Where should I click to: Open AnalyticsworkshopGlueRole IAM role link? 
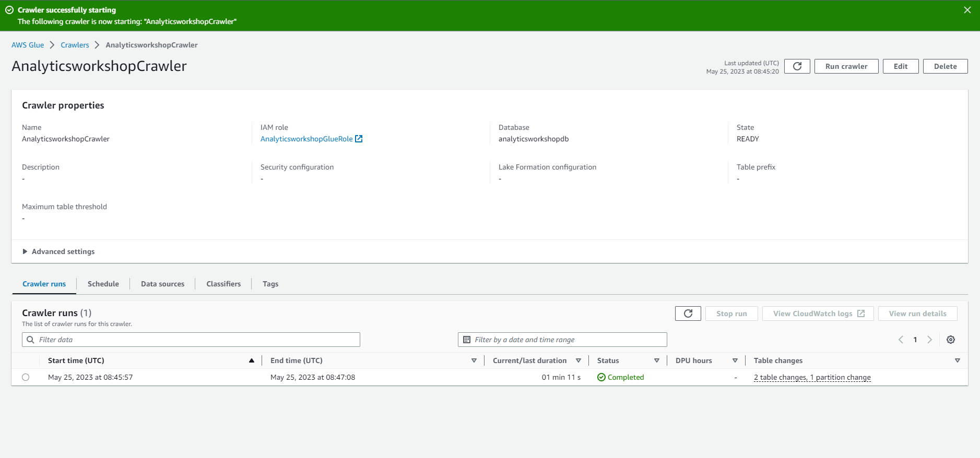click(306, 139)
